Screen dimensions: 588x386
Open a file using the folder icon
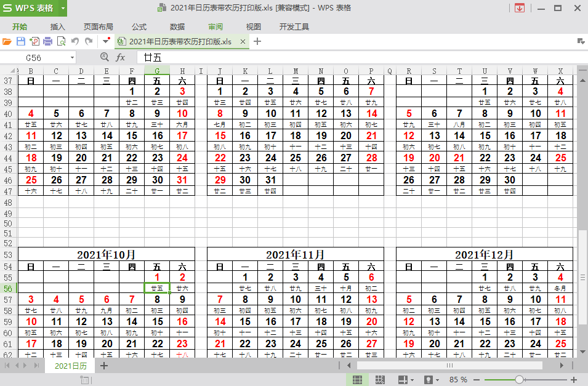pos(7,41)
